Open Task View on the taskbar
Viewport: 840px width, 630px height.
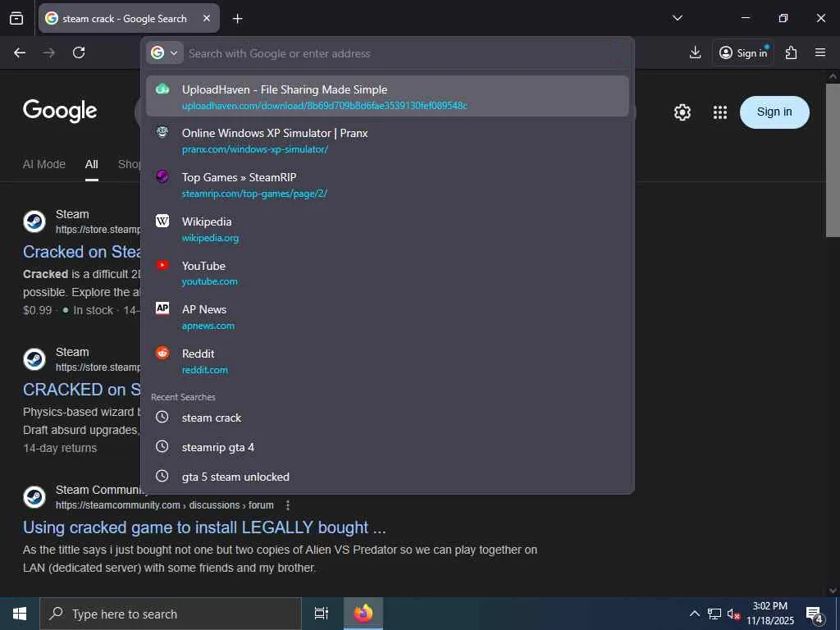pyautogui.click(x=322, y=614)
